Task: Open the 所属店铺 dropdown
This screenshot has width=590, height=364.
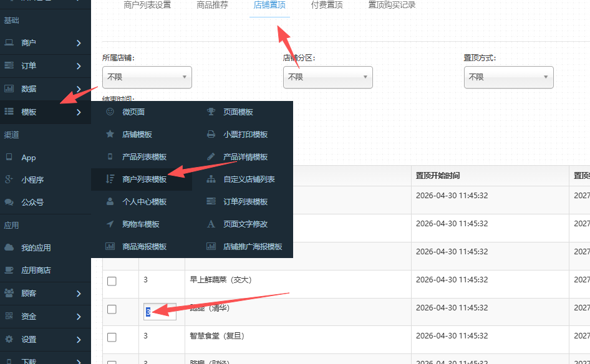Action: pyautogui.click(x=147, y=77)
